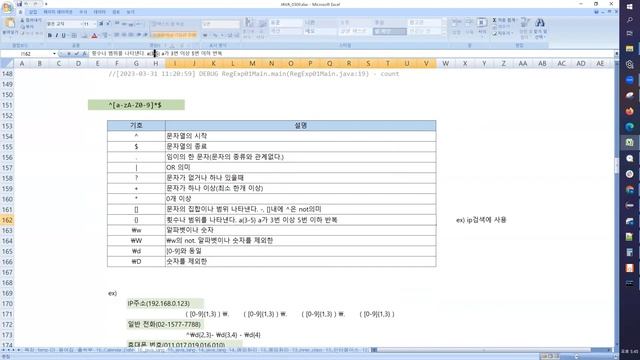Select the cell 문자열의 종료
The width and height of the screenshot is (640, 360).
[301, 146]
